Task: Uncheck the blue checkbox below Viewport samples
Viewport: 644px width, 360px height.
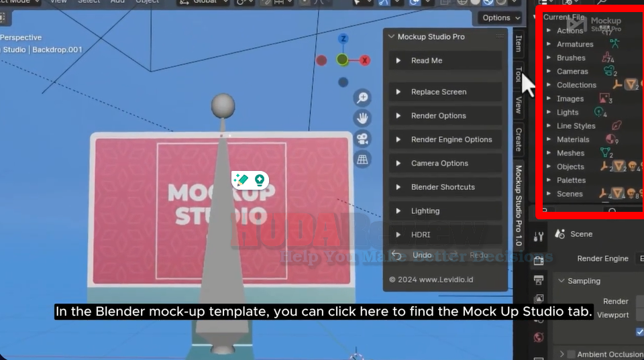Action: pyautogui.click(x=640, y=331)
